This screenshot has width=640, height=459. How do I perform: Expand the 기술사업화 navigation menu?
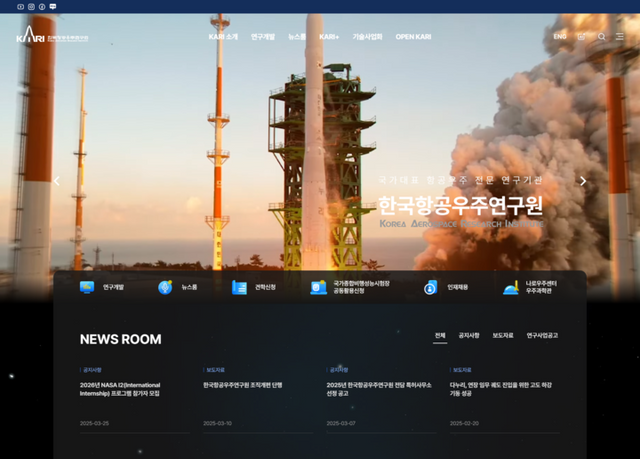[x=367, y=37]
